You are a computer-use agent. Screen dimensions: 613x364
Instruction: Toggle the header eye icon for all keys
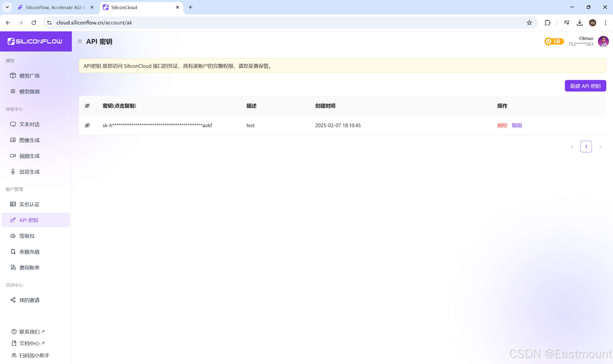(87, 106)
